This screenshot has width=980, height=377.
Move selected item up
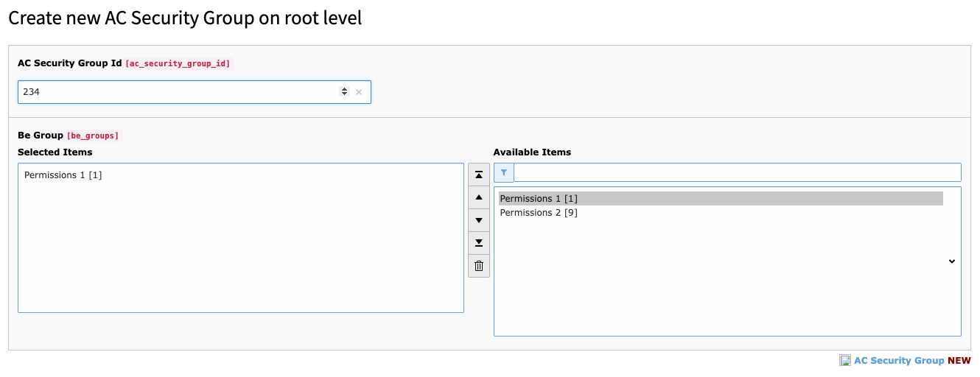[479, 197]
